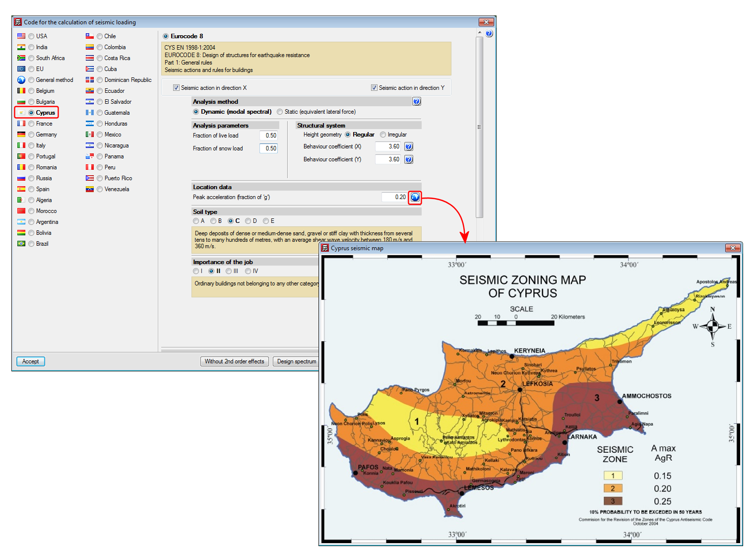The width and height of the screenshot is (756, 558).
Task: Click the vertical scrollbar in settings panel
Action: pyautogui.click(x=479, y=127)
